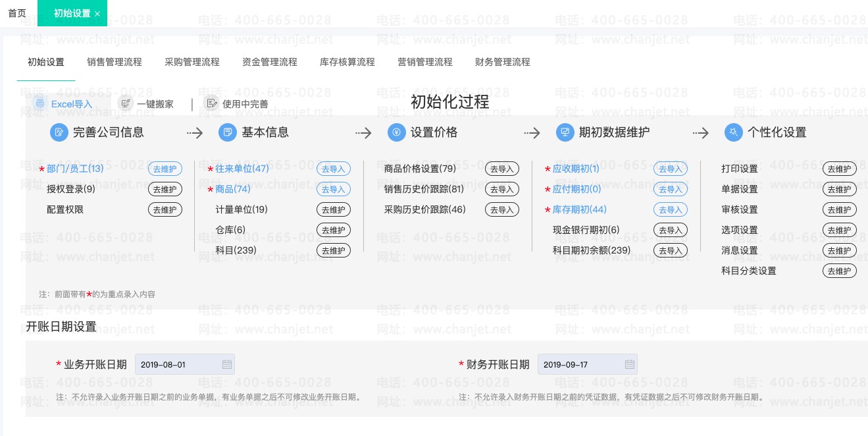
Task: Click 去维护 for 消息设置
Action: tap(840, 251)
